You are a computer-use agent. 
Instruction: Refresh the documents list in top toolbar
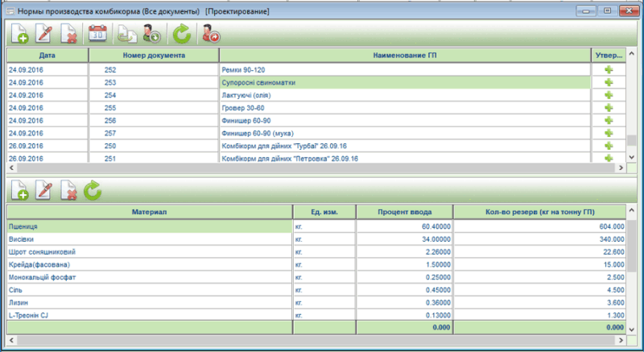coord(183,34)
